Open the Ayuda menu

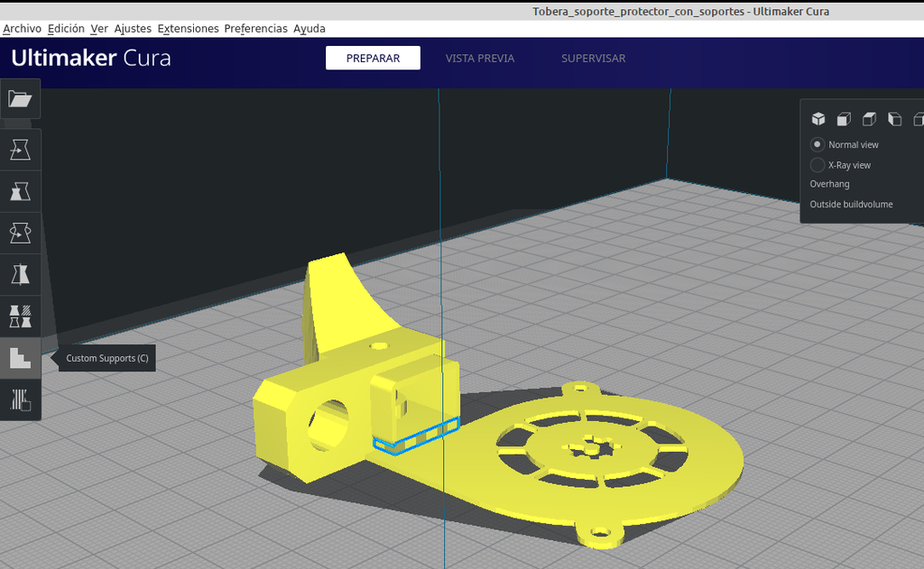(x=310, y=28)
